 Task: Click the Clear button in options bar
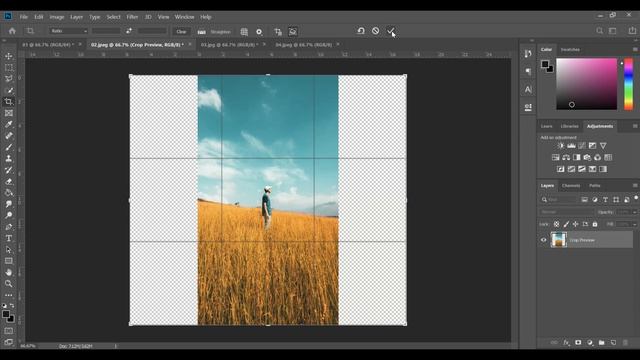click(181, 31)
